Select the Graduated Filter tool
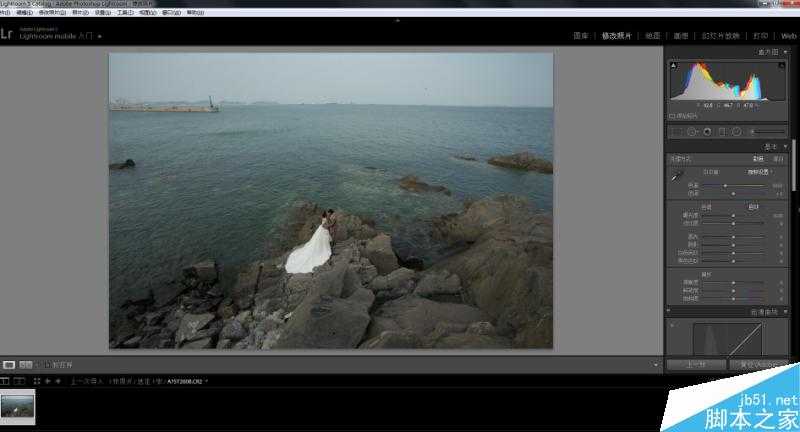 [722, 131]
